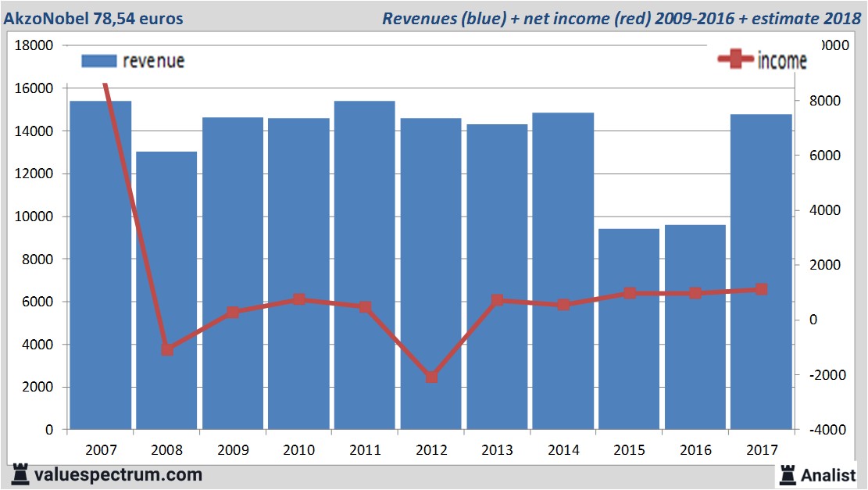Viewport: 868px width, 490px height.
Task: Click the rook icon beside valuespectrum.com
Action: tap(19, 474)
